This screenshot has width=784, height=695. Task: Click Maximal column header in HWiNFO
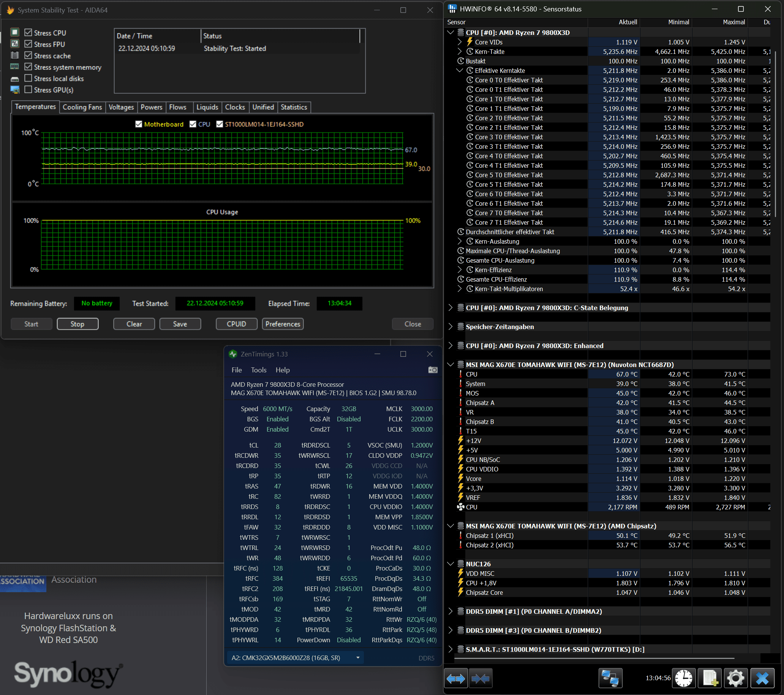[x=720, y=22]
